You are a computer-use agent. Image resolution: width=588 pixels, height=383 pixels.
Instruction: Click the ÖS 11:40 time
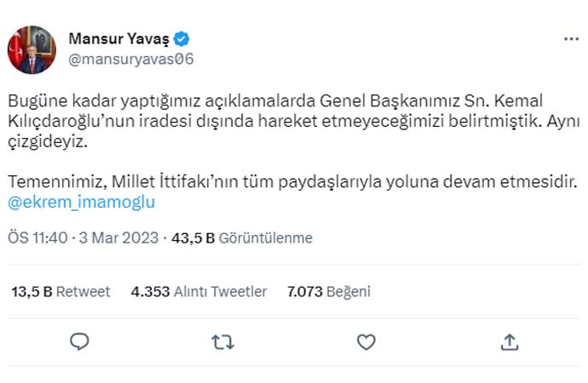pyautogui.click(x=37, y=238)
